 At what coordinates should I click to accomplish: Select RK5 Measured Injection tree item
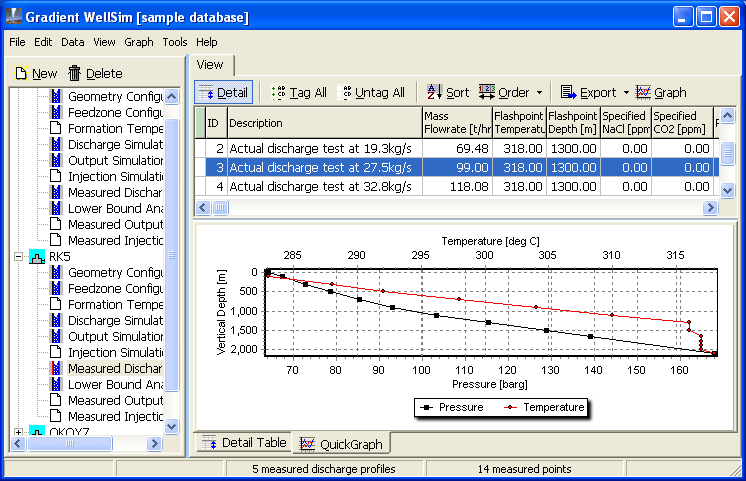115,417
